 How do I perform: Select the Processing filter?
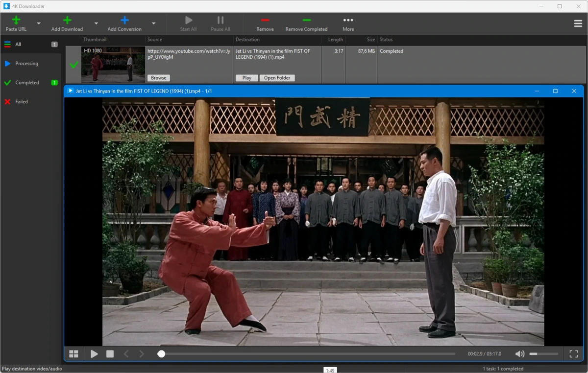(30, 64)
